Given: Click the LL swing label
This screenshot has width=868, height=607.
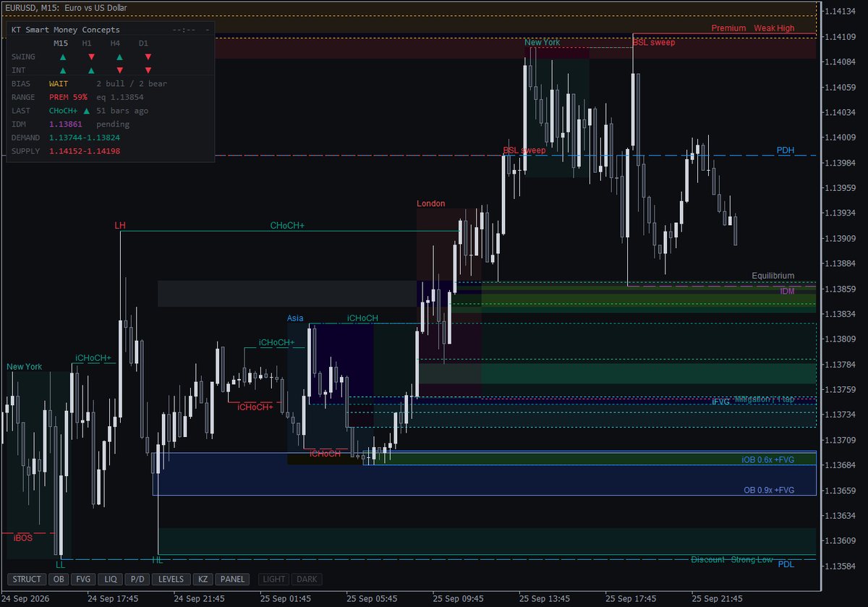Looking at the screenshot, I should pyautogui.click(x=61, y=564).
